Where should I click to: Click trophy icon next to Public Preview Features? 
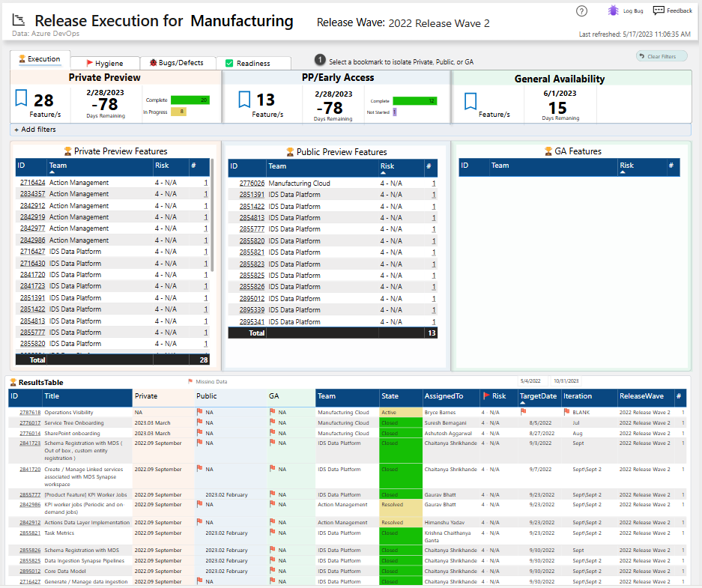click(x=290, y=152)
